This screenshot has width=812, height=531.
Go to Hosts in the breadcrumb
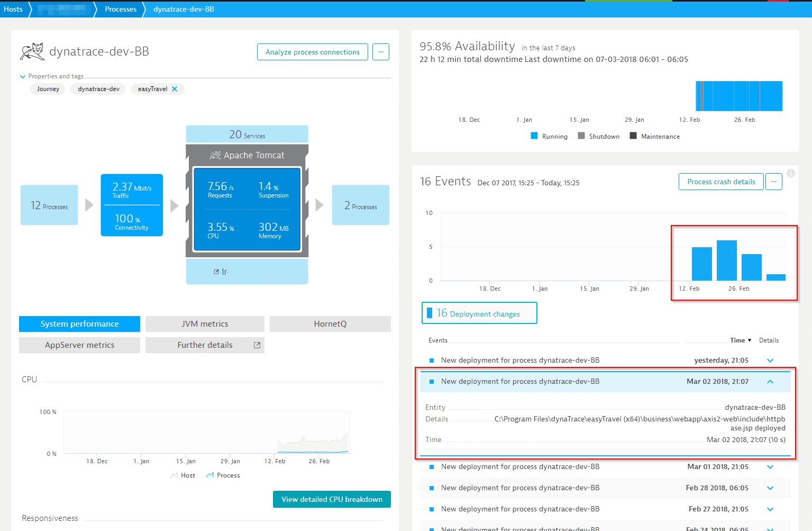(x=13, y=9)
